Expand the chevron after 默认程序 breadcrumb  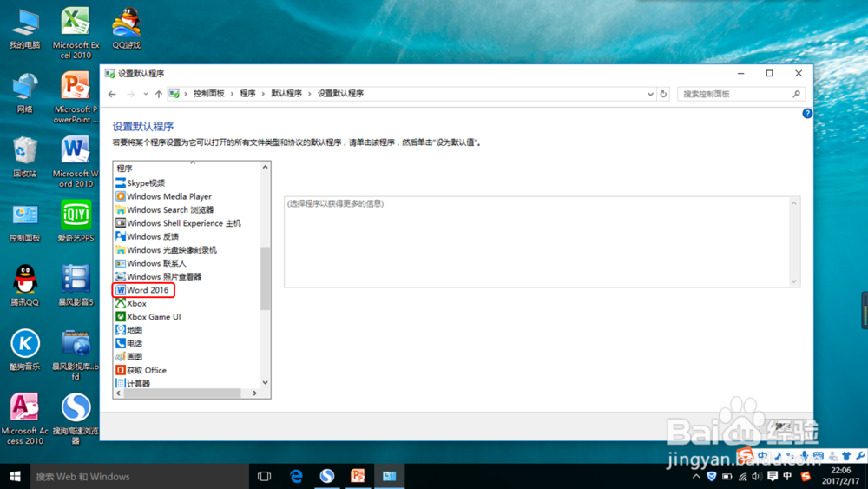coord(310,94)
